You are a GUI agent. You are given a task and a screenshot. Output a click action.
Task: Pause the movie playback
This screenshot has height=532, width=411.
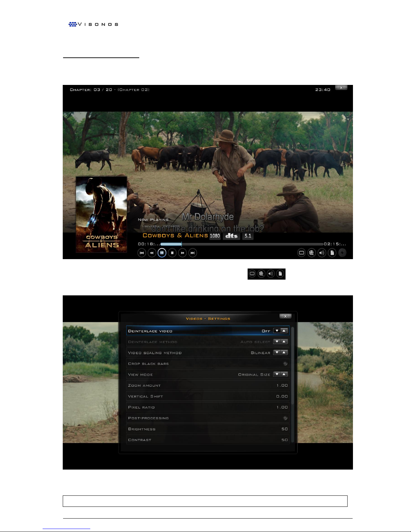(x=162, y=253)
